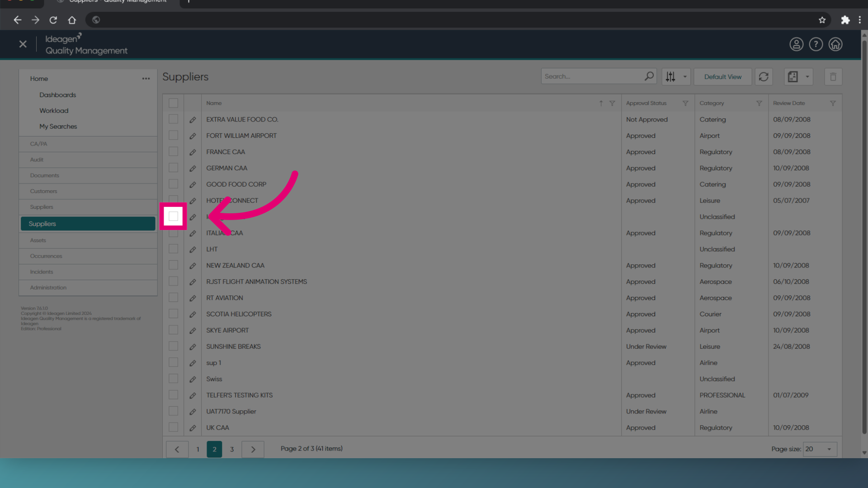Open the Page size dropdown
The image size is (868, 488).
coord(820,449)
